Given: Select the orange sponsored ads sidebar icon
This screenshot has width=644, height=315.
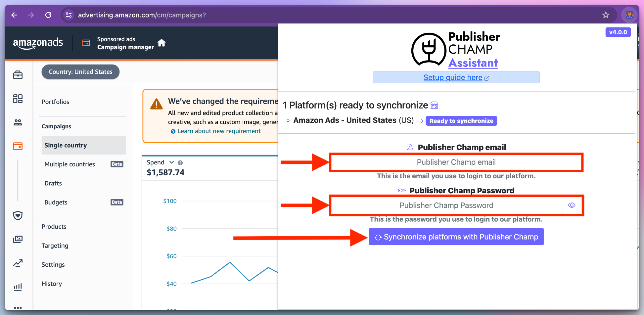Looking at the screenshot, I should pos(18,146).
